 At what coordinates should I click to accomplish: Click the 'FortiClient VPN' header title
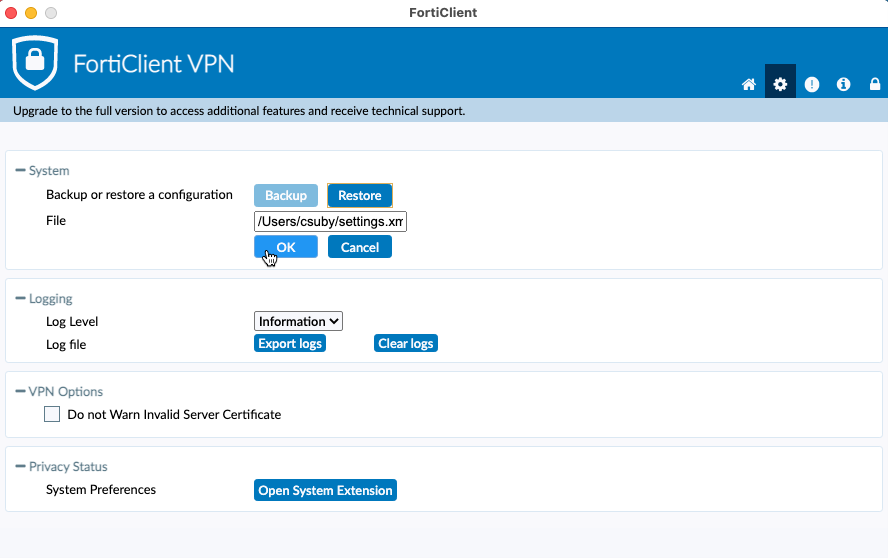click(x=153, y=63)
